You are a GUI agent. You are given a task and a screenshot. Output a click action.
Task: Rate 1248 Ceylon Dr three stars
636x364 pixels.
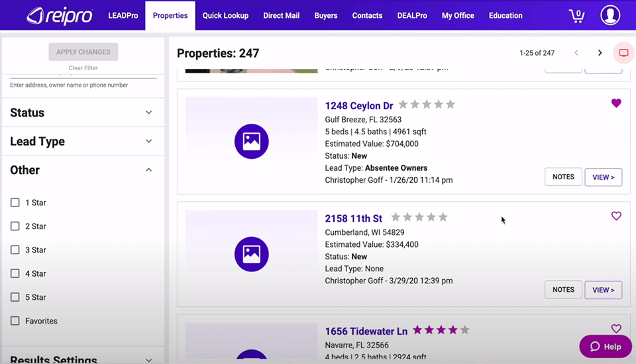427,105
